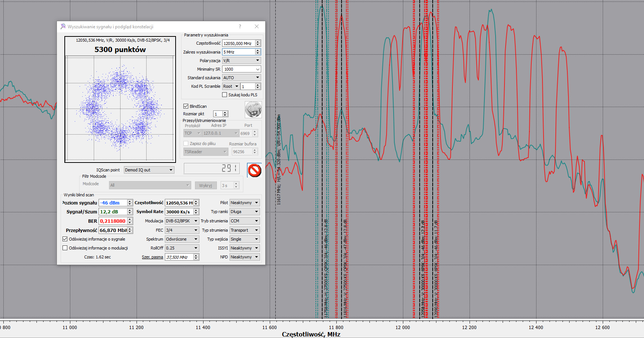Image resolution: width=644 pixels, height=338 pixels.
Task: Click the 12090 MHz transponder marker line
Action: (x=433, y=160)
